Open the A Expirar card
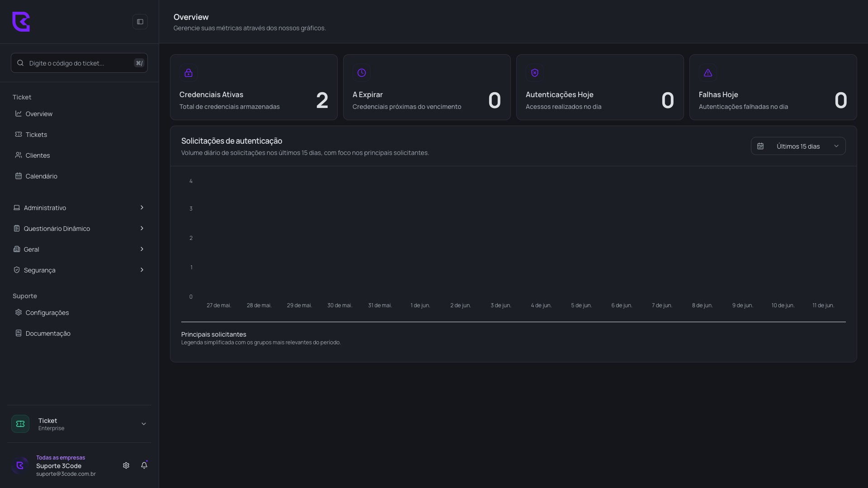The width and height of the screenshot is (868, 488). 427,87
